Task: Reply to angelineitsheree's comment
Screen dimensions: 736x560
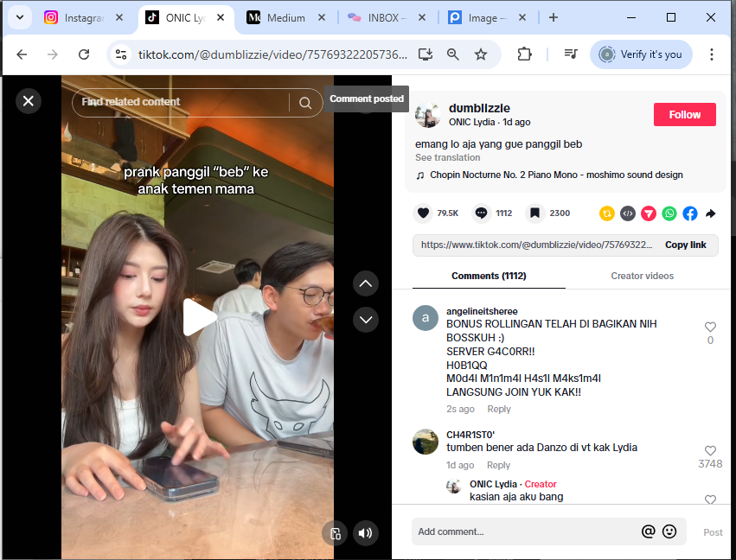Action: (498, 409)
